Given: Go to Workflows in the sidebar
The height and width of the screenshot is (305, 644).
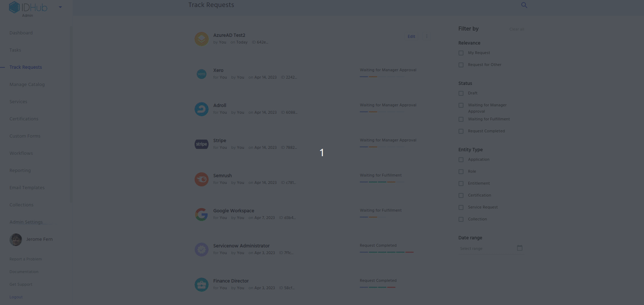Looking at the screenshot, I should coord(21,153).
